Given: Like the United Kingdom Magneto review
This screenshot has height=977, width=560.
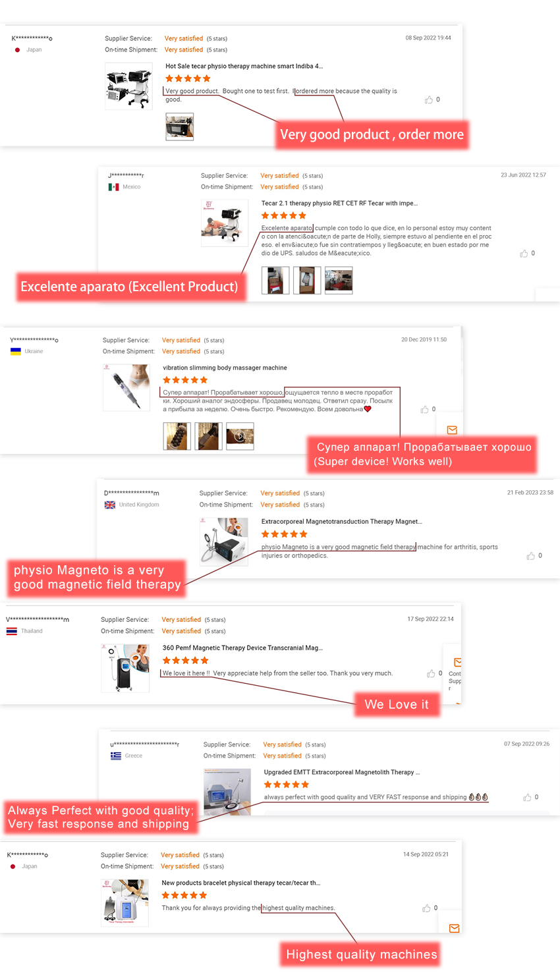Looking at the screenshot, I should (x=531, y=556).
